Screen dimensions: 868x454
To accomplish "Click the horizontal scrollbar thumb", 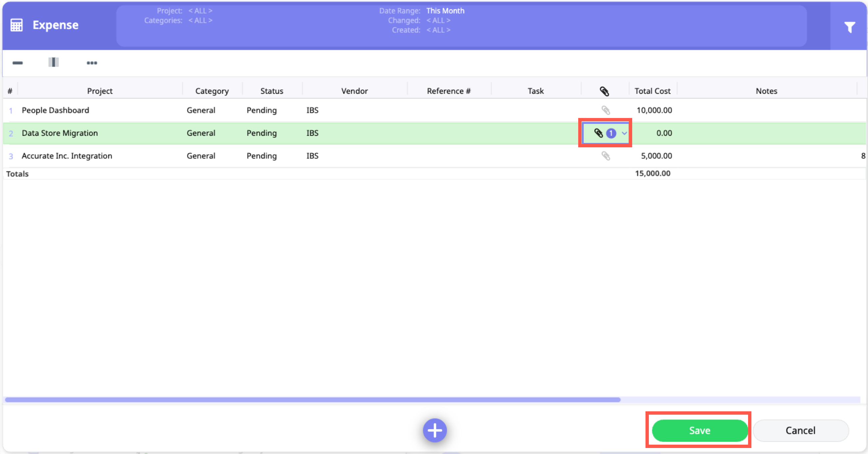I will [x=312, y=400].
